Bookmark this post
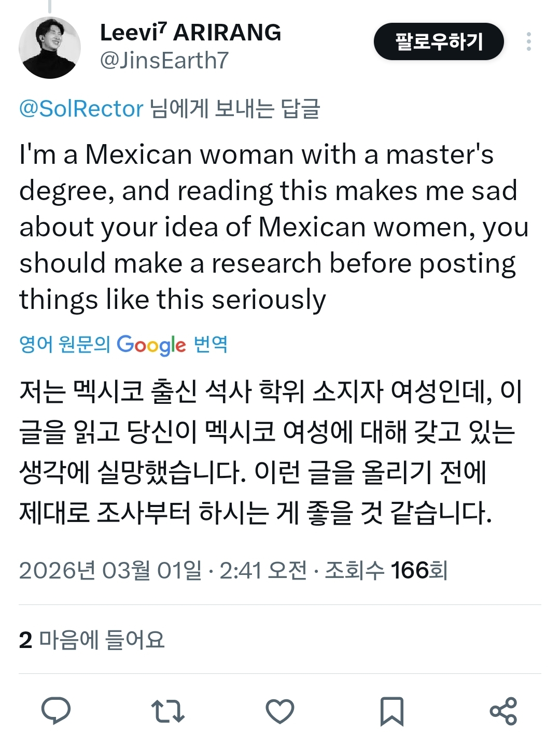Viewport: 560px width, 747px height. [x=391, y=711]
